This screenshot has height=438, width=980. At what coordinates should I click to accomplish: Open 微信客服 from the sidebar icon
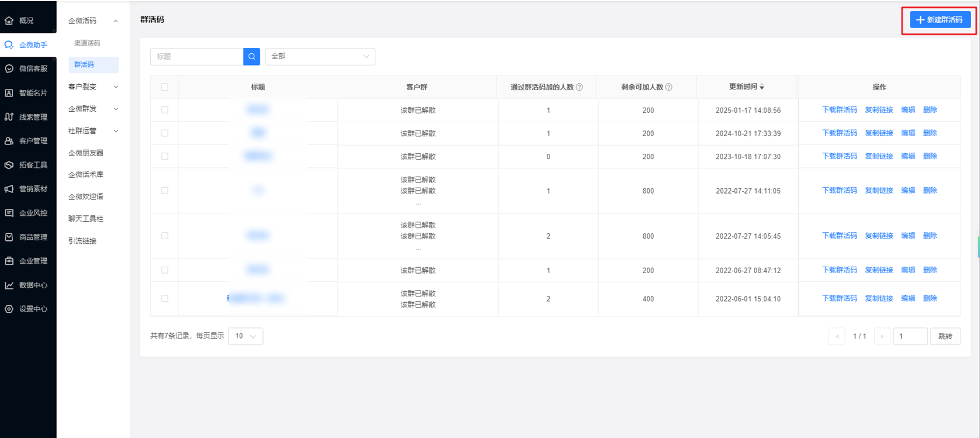pos(9,68)
